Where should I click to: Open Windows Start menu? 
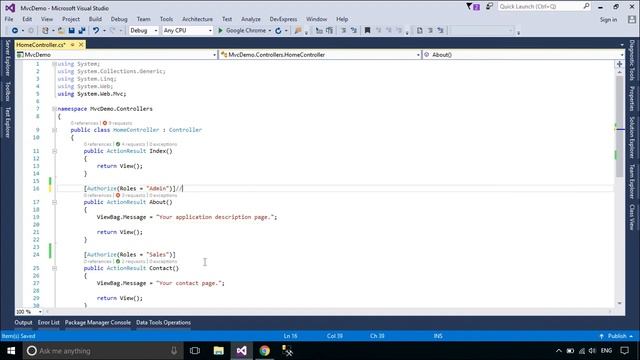[11, 351]
